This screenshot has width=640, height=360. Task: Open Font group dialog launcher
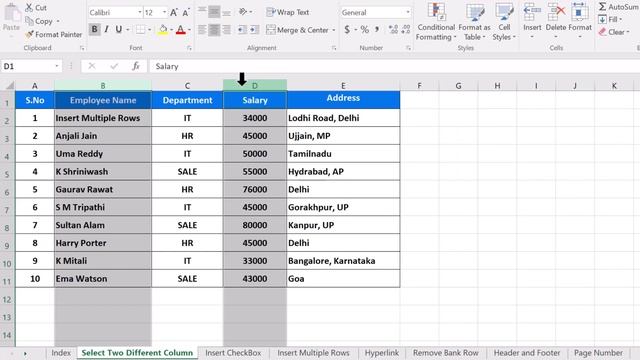coord(189,48)
